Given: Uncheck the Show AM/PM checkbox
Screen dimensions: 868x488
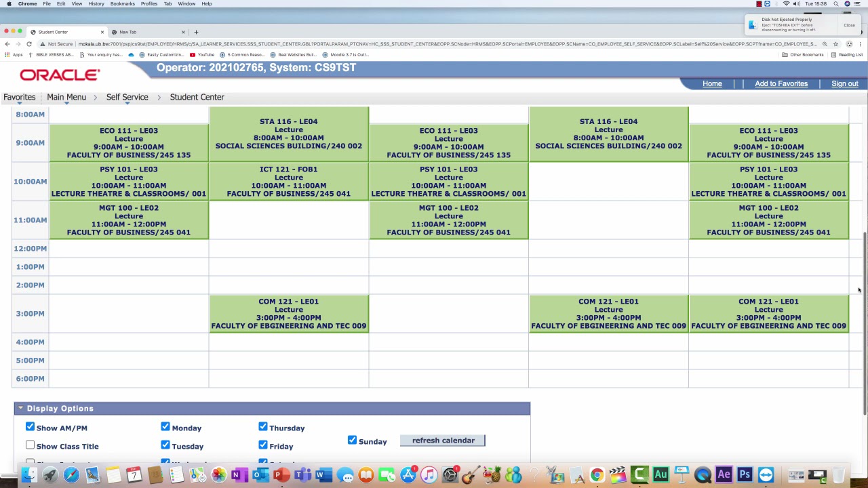Looking at the screenshot, I should tap(30, 427).
